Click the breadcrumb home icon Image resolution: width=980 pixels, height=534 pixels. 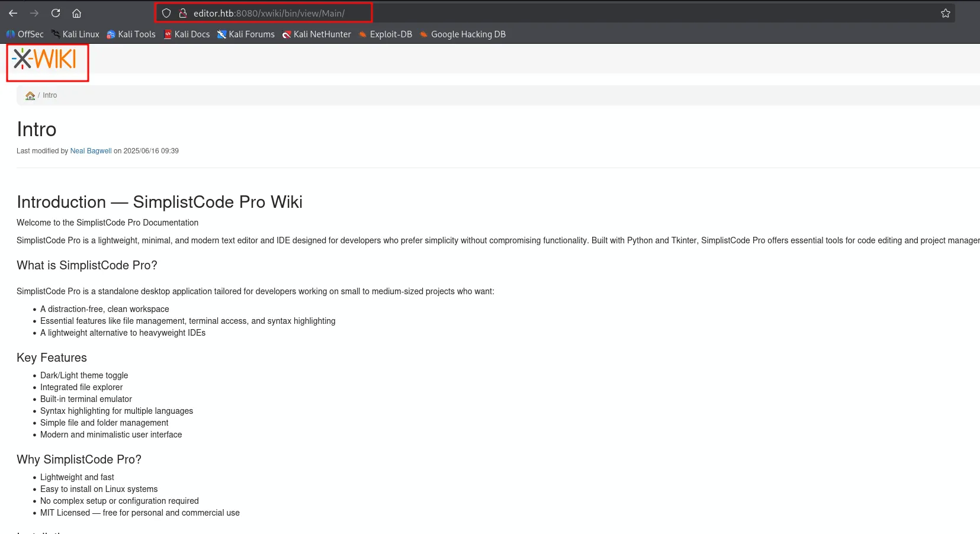[x=30, y=95]
